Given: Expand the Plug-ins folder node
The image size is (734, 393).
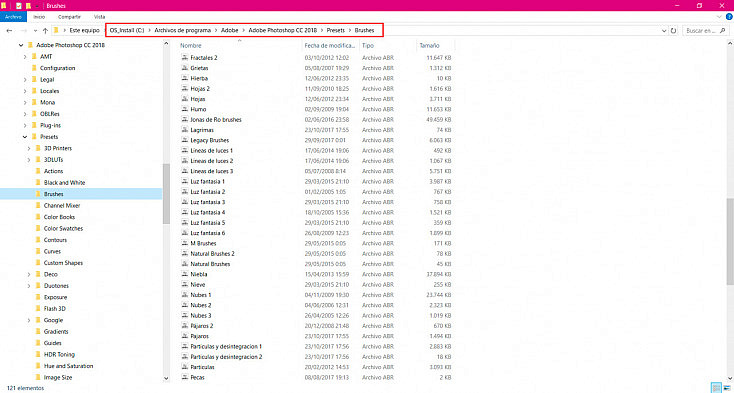Looking at the screenshot, I should pyautogui.click(x=25, y=125).
